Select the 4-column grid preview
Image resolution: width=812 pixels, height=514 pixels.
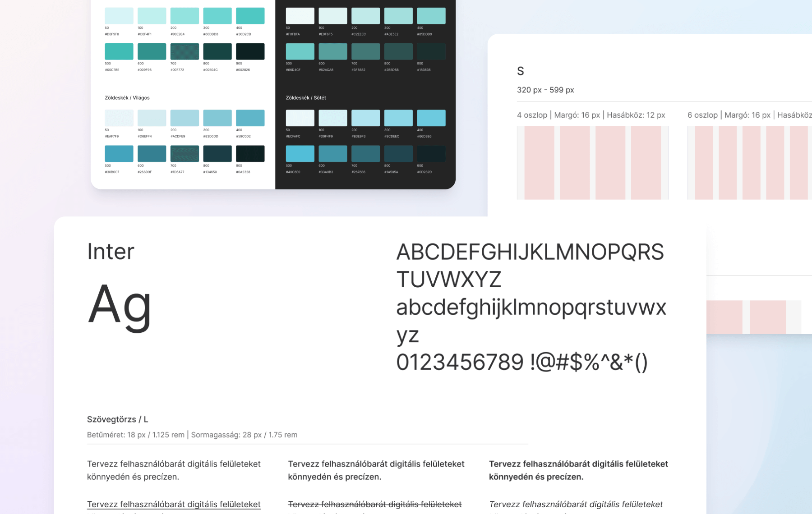click(593, 163)
